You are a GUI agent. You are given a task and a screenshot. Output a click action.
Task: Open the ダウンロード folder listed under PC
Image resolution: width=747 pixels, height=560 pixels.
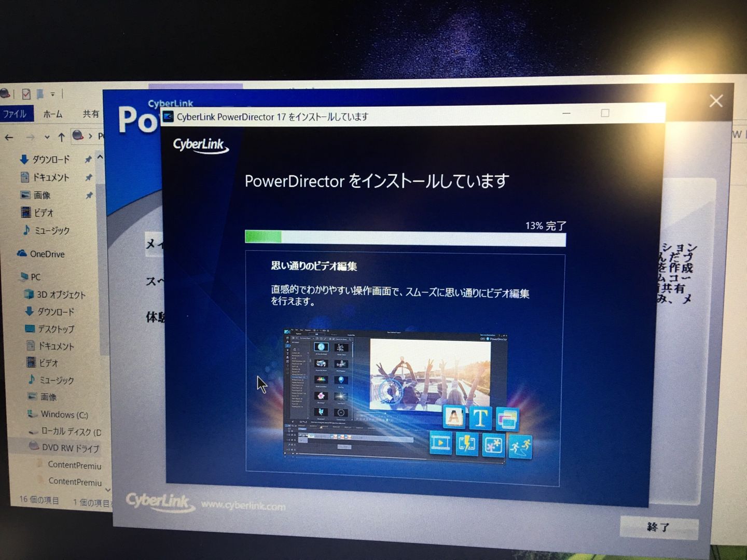tap(50, 312)
